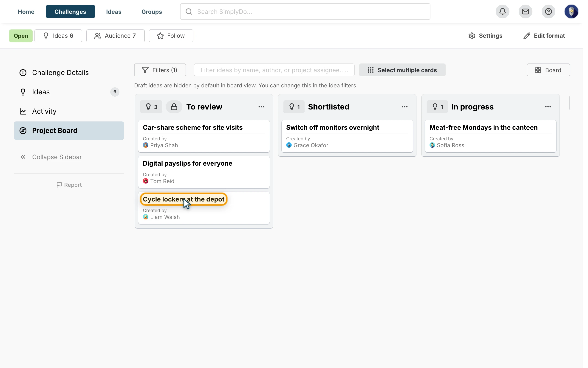Click the lock icon on To review column
The image size is (588, 368).
174,106
